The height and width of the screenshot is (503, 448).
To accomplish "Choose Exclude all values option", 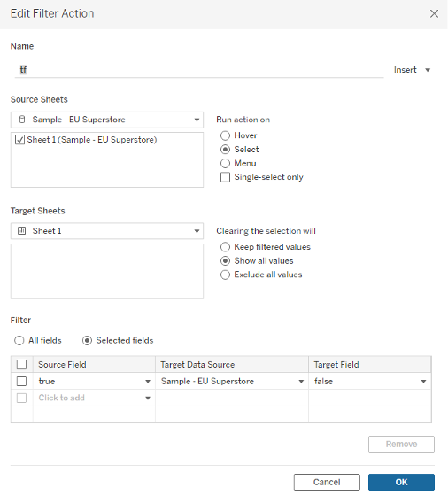I will click(225, 275).
